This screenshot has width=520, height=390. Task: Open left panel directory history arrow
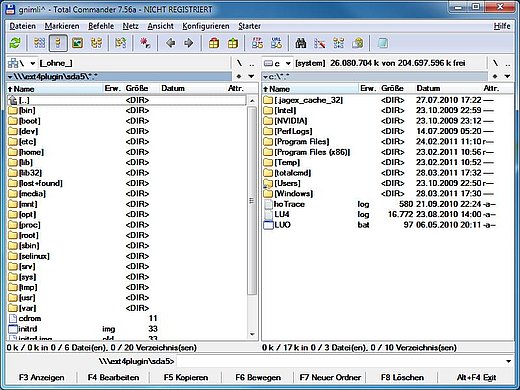251,76
